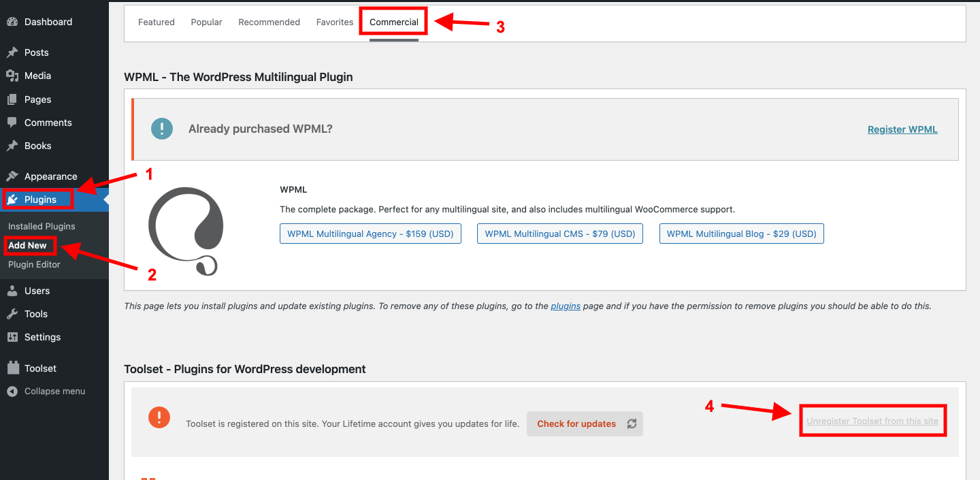Screen dimensions: 980x480
Task: Click the refresh icon in Check for updates
Action: 632,423
